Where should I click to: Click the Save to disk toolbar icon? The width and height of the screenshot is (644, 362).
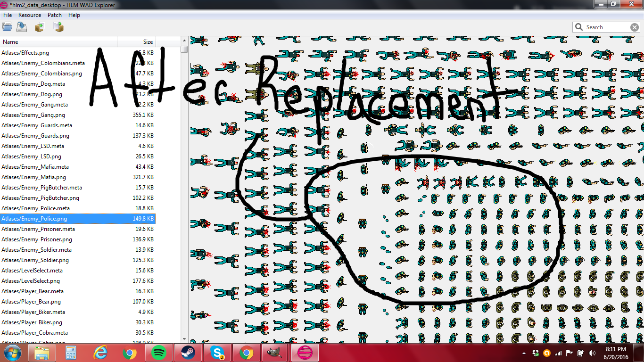pyautogui.click(x=22, y=27)
